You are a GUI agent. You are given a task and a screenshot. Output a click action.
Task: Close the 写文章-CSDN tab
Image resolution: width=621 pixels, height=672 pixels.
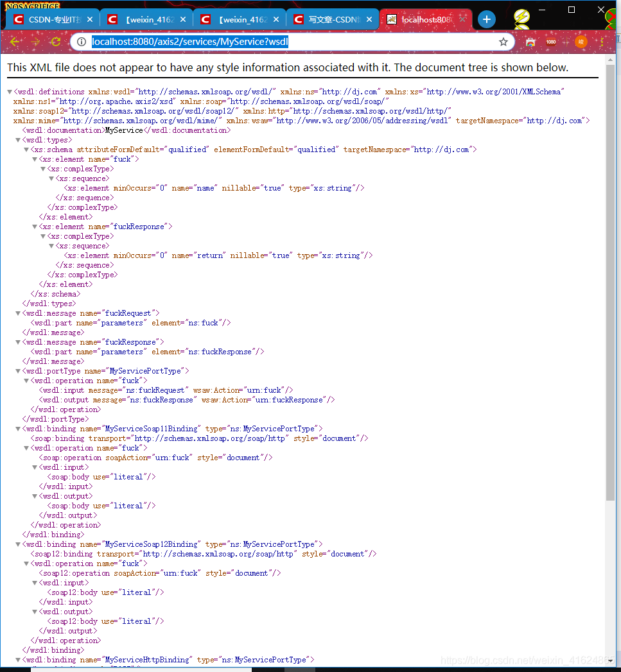(x=369, y=19)
